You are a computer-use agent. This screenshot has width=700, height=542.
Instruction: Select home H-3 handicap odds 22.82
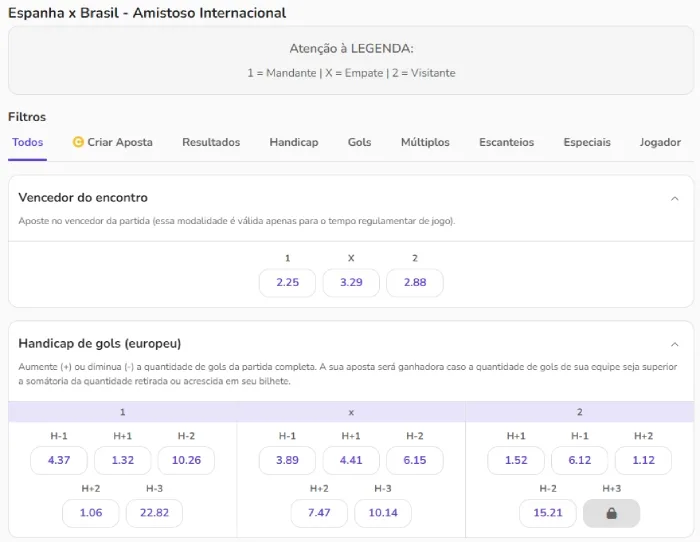[x=154, y=513]
